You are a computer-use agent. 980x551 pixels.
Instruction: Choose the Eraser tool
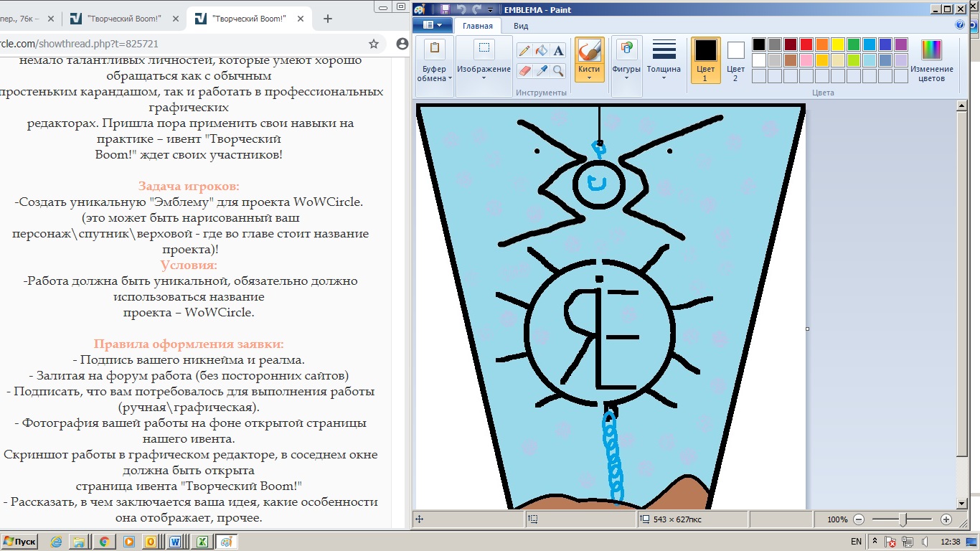pos(524,70)
